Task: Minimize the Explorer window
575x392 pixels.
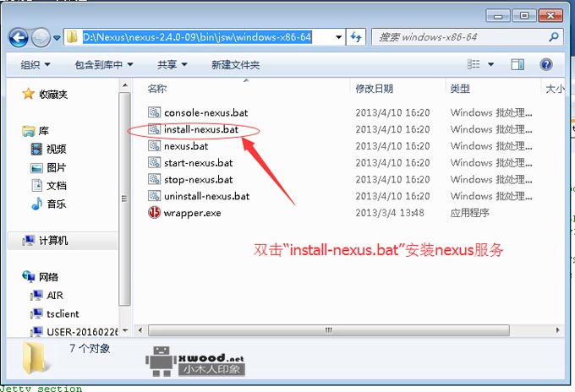Action: point(497,16)
